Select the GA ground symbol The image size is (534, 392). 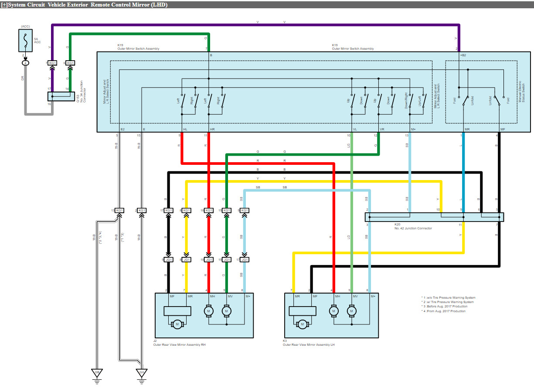click(141, 373)
